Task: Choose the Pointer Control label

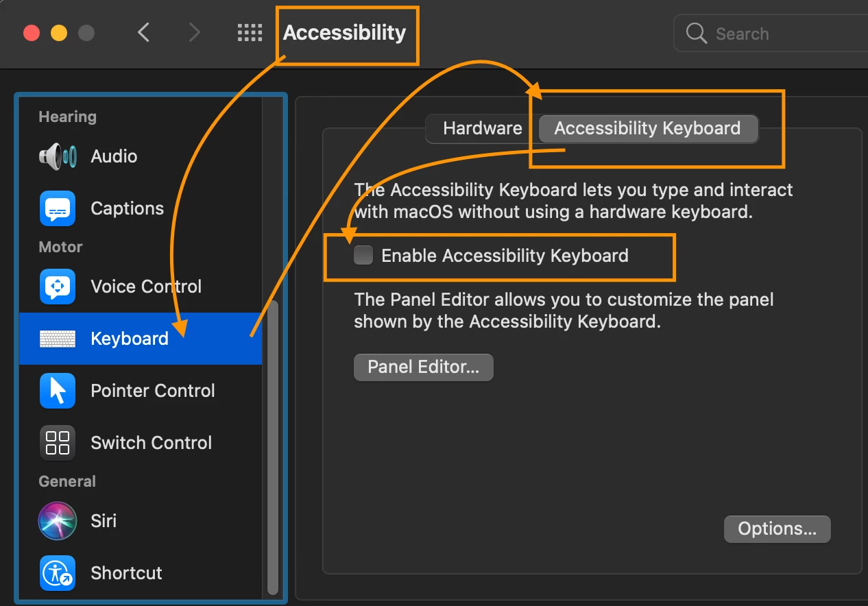Action: pyautogui.click(x=153, y=391)
